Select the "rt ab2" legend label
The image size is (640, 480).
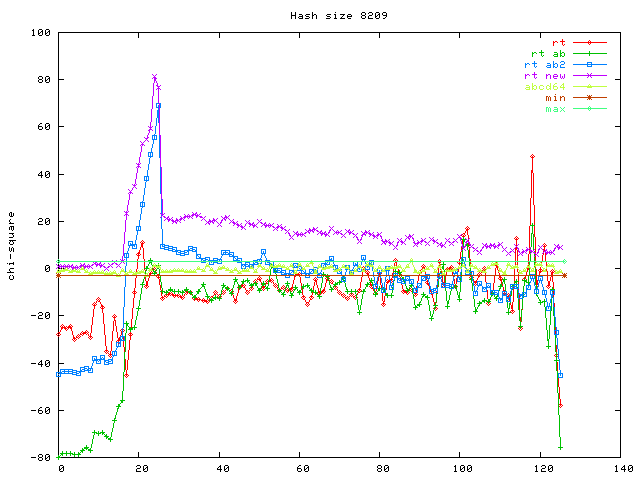545,64
